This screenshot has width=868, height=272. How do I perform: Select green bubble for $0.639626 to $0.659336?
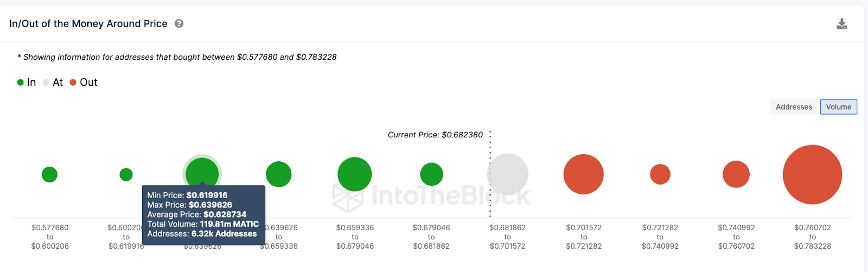tap(279, 174)
